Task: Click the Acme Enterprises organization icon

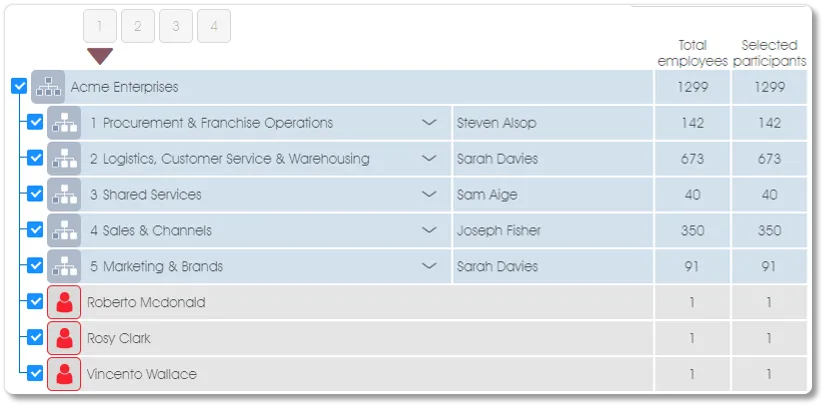Action: 48,87
